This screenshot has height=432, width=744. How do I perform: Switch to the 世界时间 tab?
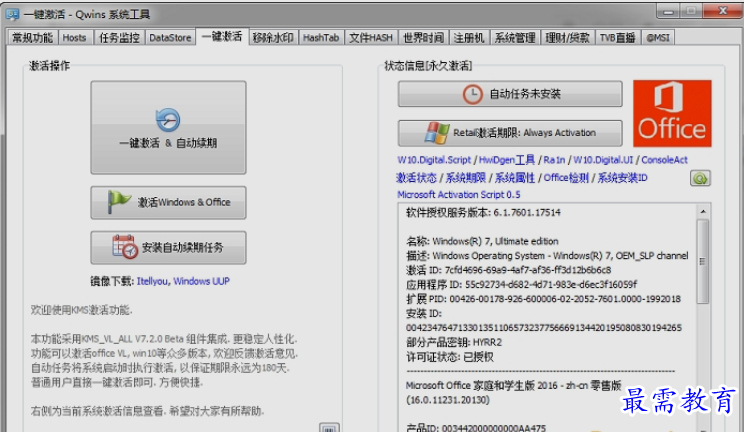pyautogui.click(x=423, y=38)
